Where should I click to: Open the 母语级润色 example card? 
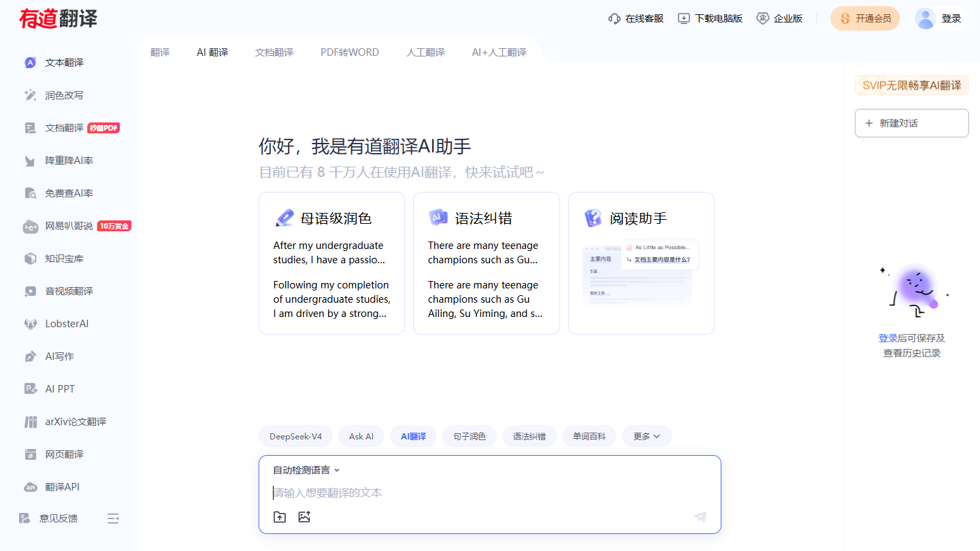pyautogui.click(x=331, y=263)
